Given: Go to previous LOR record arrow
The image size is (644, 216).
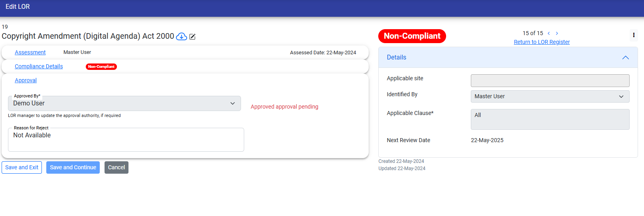Looking at the screenshot, I should tap(549, 34).
